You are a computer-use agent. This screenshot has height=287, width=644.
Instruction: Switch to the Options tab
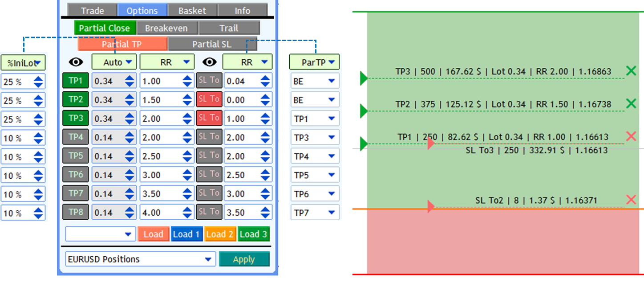point(142,10)
